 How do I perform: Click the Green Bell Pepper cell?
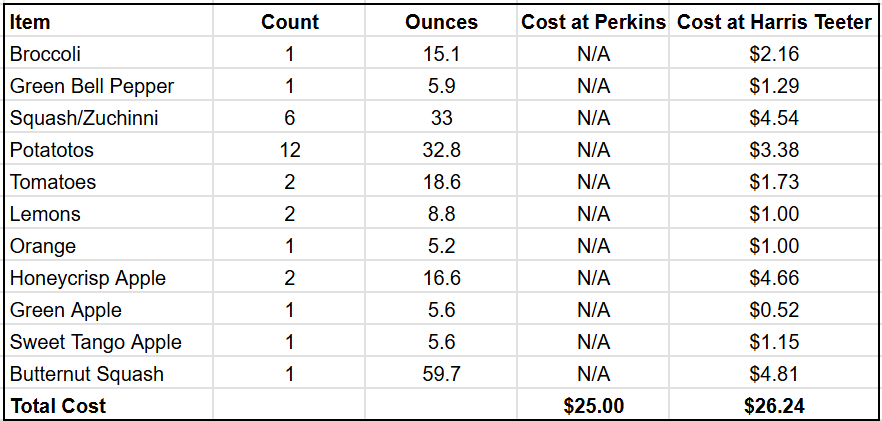tap(92, 86)
